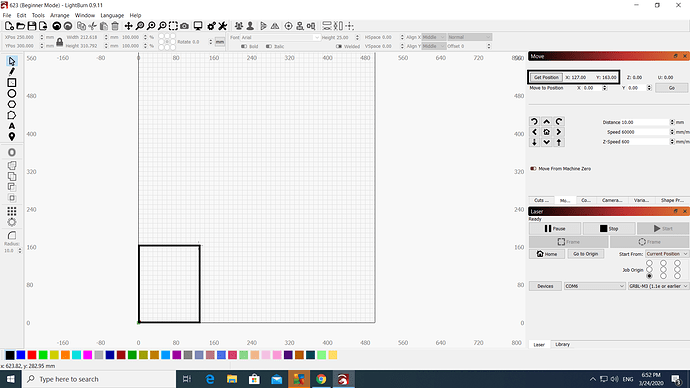
Task: Click the Save file icon
Action: 32,26
